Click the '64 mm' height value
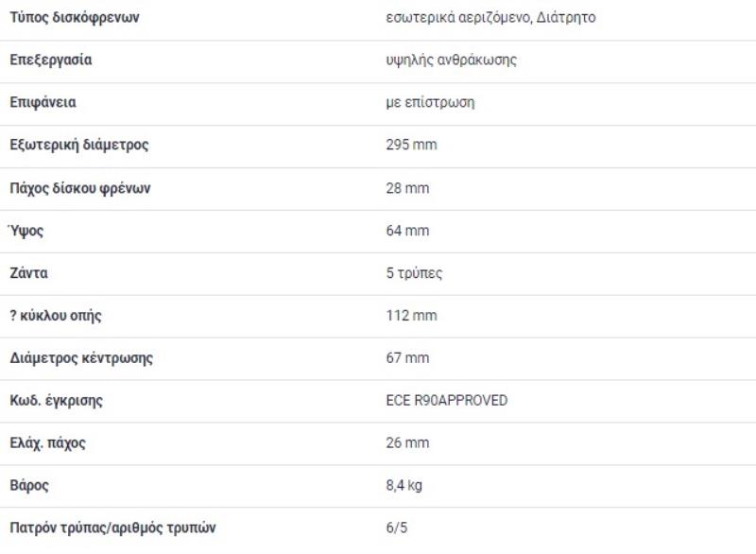 [407, 231]
